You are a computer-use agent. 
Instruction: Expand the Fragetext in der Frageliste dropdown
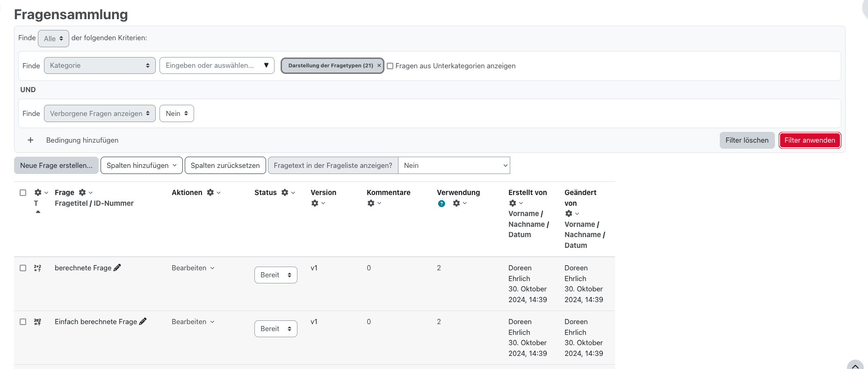pyautogui.click(x=454, y=166)
